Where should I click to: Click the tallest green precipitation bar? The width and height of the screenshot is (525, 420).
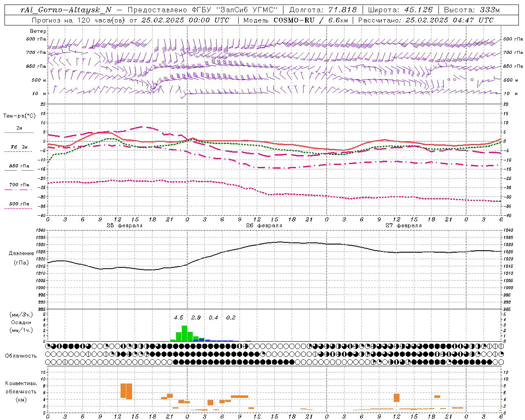[185, 333]
